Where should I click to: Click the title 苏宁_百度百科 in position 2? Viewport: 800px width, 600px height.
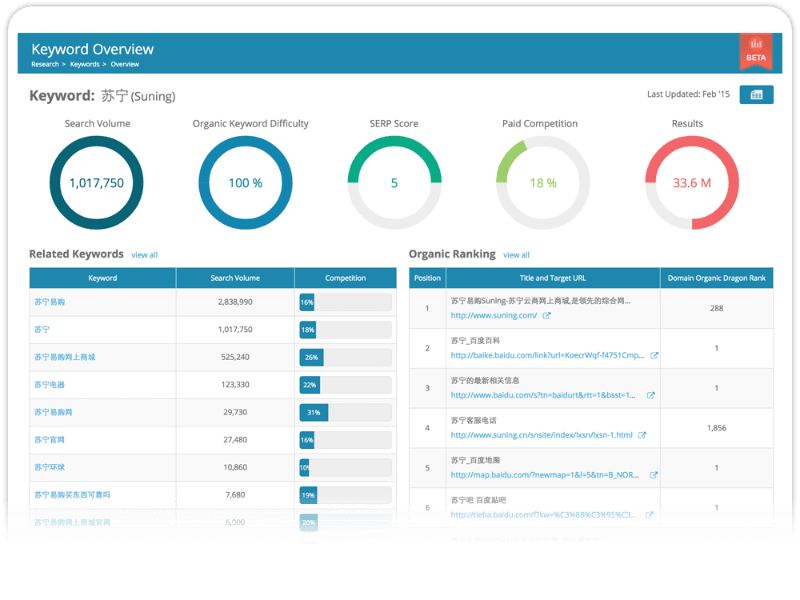click(476, 341)
